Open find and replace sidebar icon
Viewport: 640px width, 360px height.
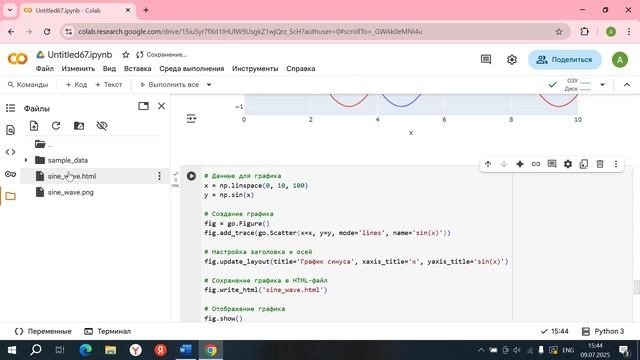point(11,130)
